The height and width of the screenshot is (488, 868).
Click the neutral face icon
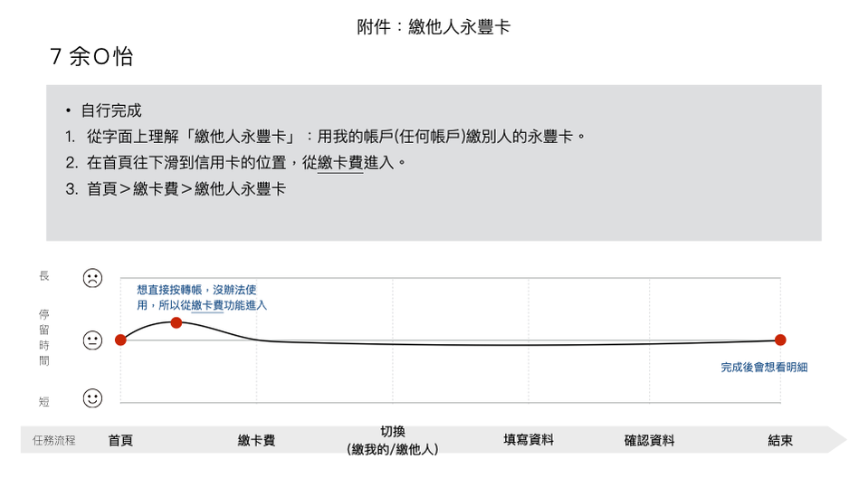[92, 340]
